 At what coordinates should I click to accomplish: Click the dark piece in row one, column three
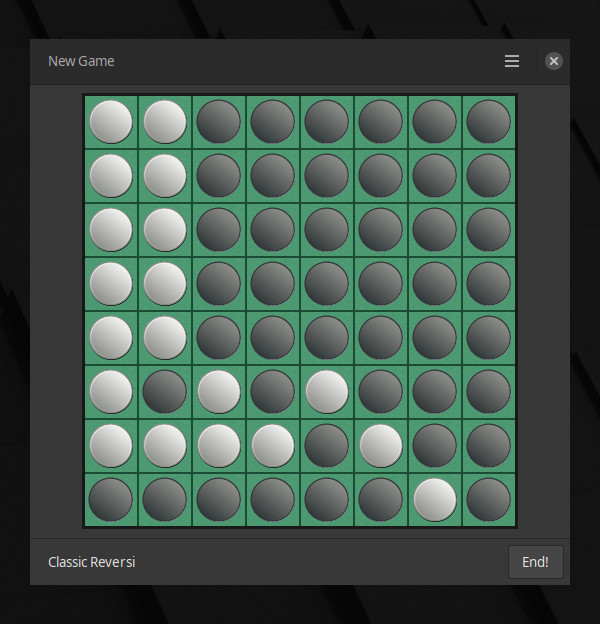[x=219, y=122]
